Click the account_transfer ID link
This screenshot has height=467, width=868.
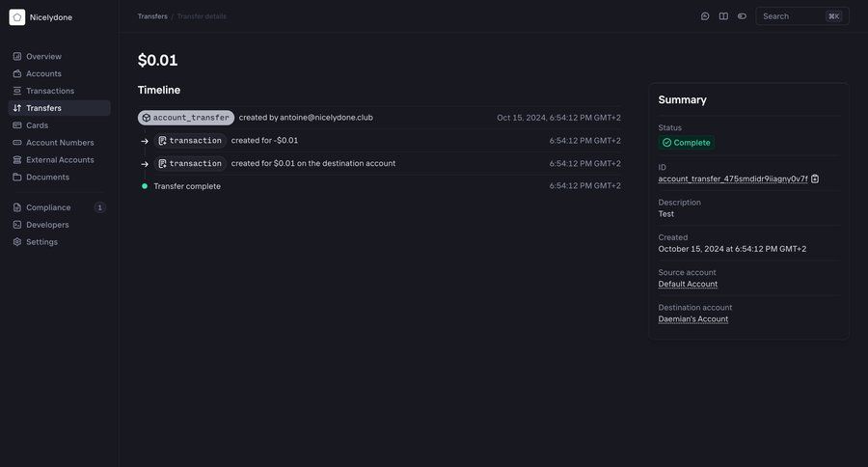(x=733, y=179)
